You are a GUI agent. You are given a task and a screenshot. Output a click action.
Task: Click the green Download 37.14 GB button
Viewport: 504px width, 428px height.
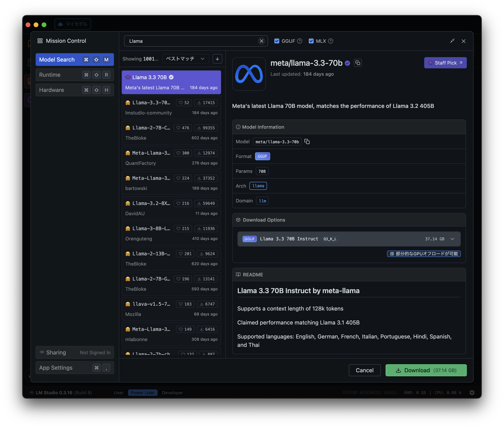[426, 370]
